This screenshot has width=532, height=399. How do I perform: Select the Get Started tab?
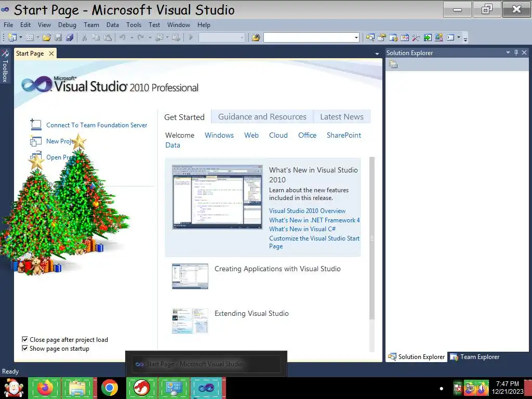pyautogui.click(x=184, y=117)
